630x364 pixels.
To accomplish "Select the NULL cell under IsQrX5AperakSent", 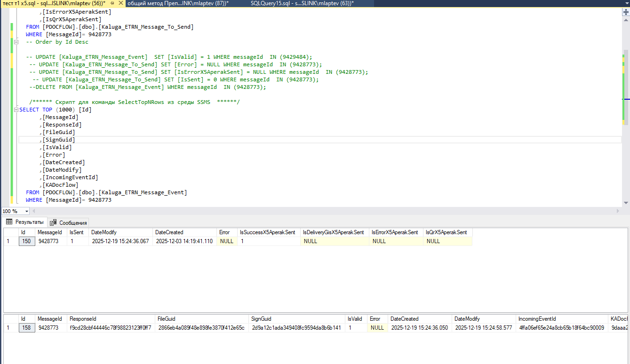I will [447, 241].
